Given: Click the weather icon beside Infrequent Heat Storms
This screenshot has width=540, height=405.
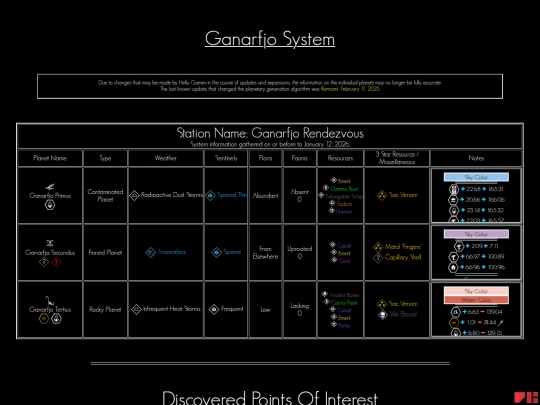Looking at the screenshot, I should pos(136,309).
